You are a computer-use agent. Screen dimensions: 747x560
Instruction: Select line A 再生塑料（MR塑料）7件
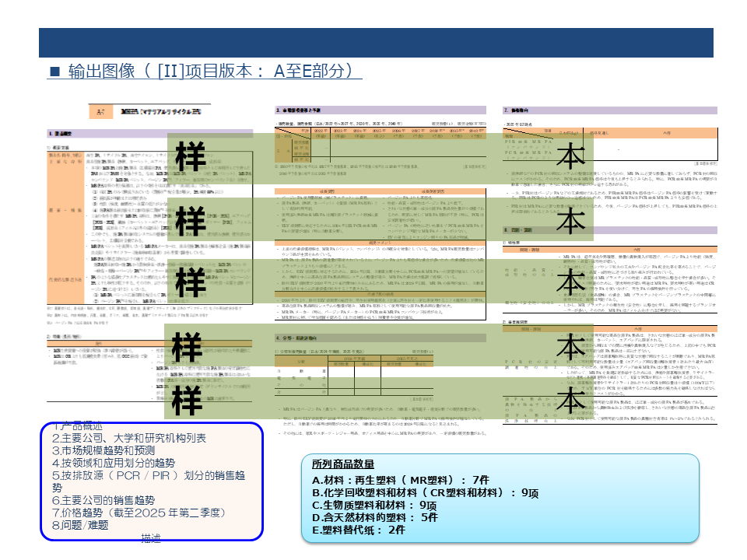pos(400,480)
